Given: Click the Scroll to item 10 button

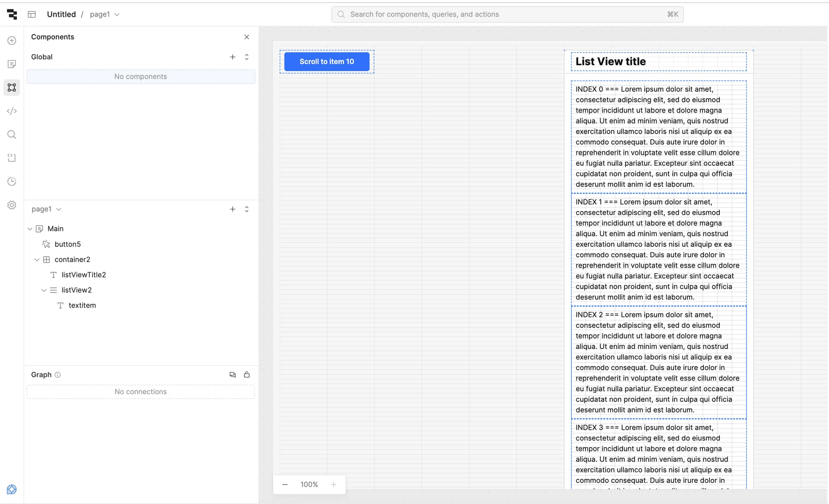Looking at the screenshot, I should pos(326,62).
